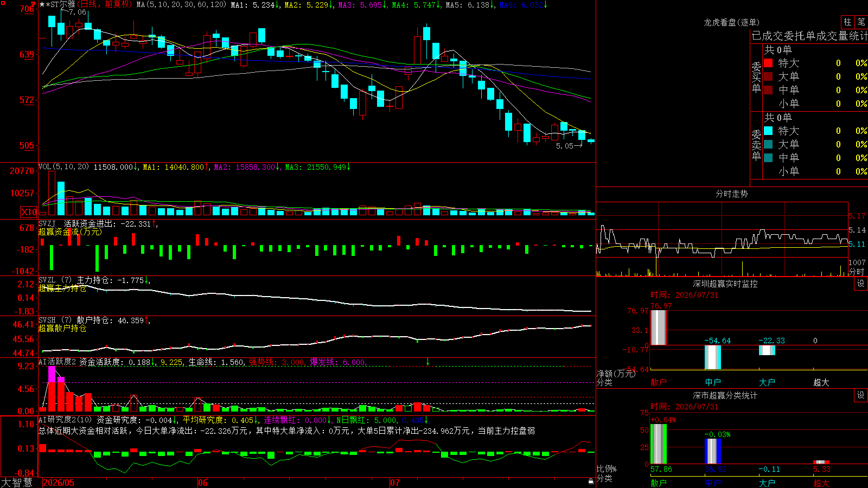This screenshot has width=868, height=488.
Task: Click the MA3: 5.695 value in the price header
Action: [363, 5]
